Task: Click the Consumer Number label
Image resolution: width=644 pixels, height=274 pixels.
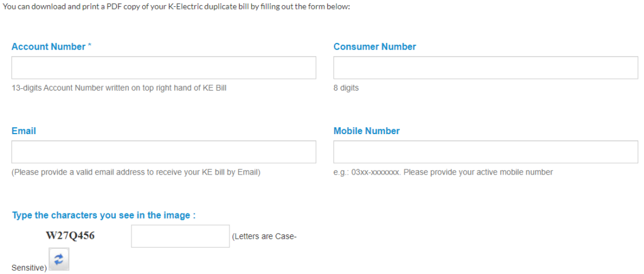Action: pos(375,47)
